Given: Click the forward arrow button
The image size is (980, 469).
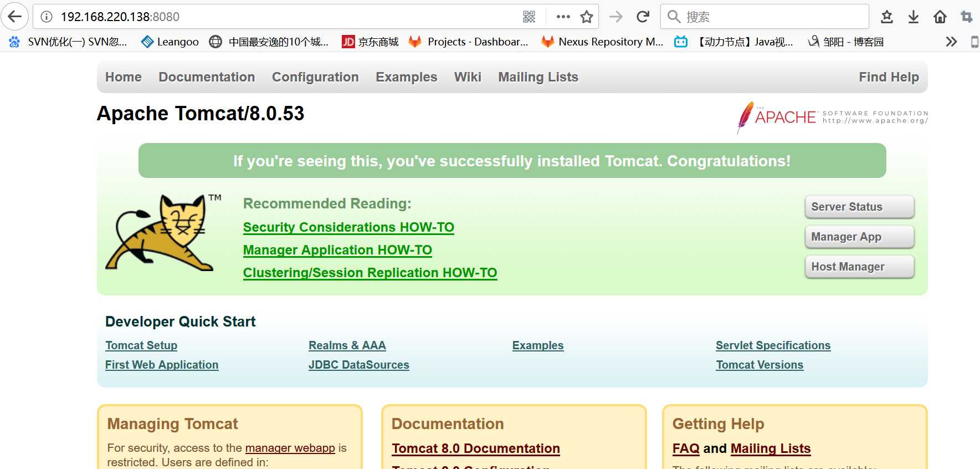Looking at the screenshot, I should tap(616, 17).
